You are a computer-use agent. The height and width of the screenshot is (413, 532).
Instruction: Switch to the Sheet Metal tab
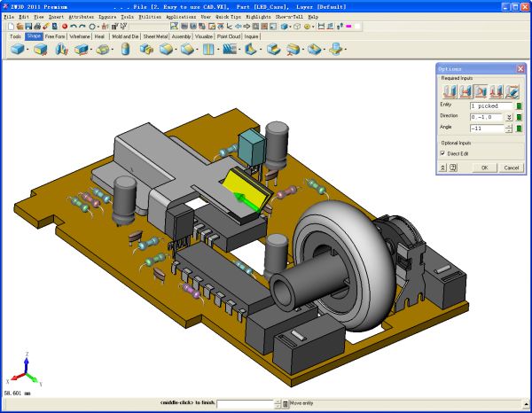pos(153,37)
